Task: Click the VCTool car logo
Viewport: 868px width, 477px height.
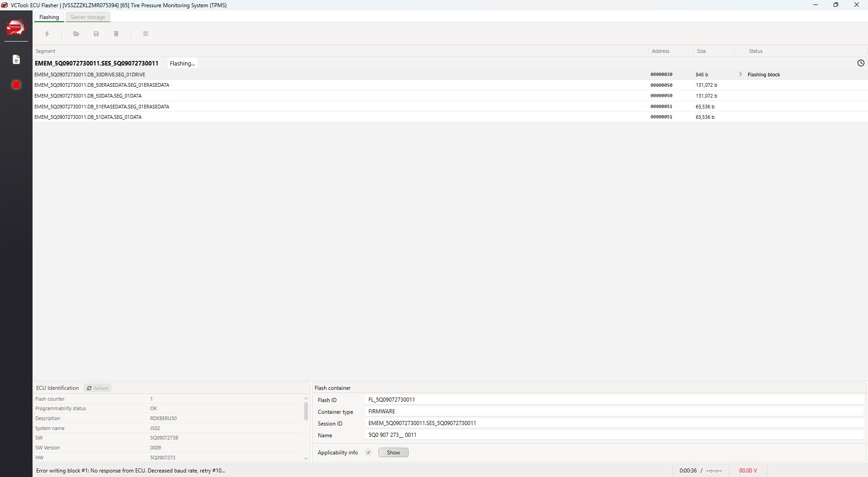Action: pyautogui.click(x=16, y=28)
